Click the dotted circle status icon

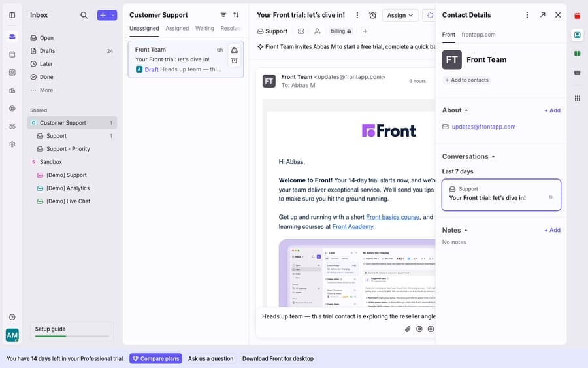(x=430, y=15)
